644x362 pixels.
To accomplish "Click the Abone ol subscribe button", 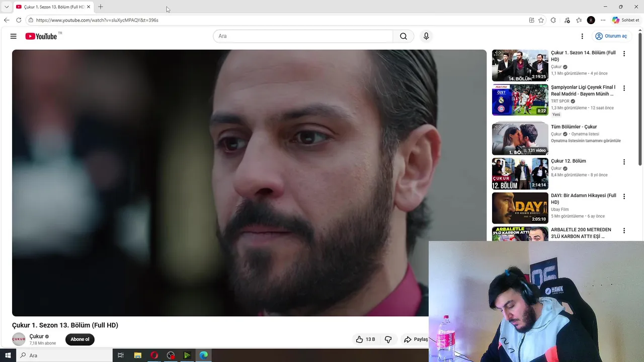I will pos(80,339).
